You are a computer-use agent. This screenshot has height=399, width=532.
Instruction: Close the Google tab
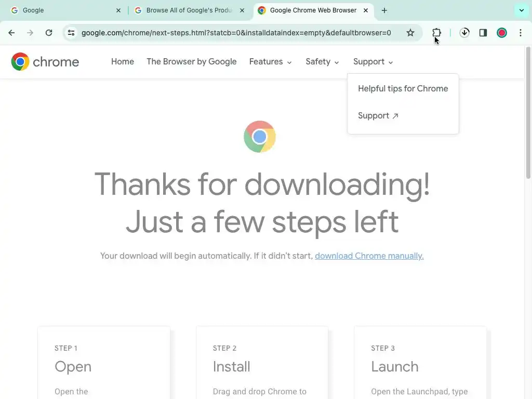118,10
